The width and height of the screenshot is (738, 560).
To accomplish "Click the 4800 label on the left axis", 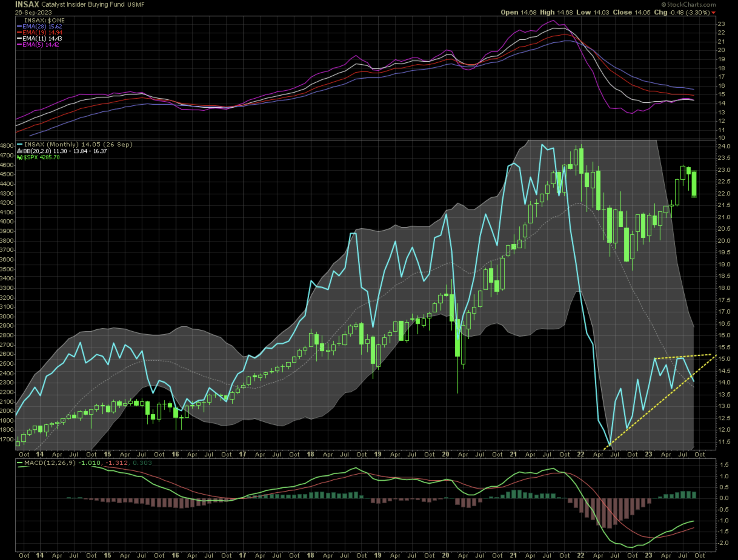I will click(7, 146).
